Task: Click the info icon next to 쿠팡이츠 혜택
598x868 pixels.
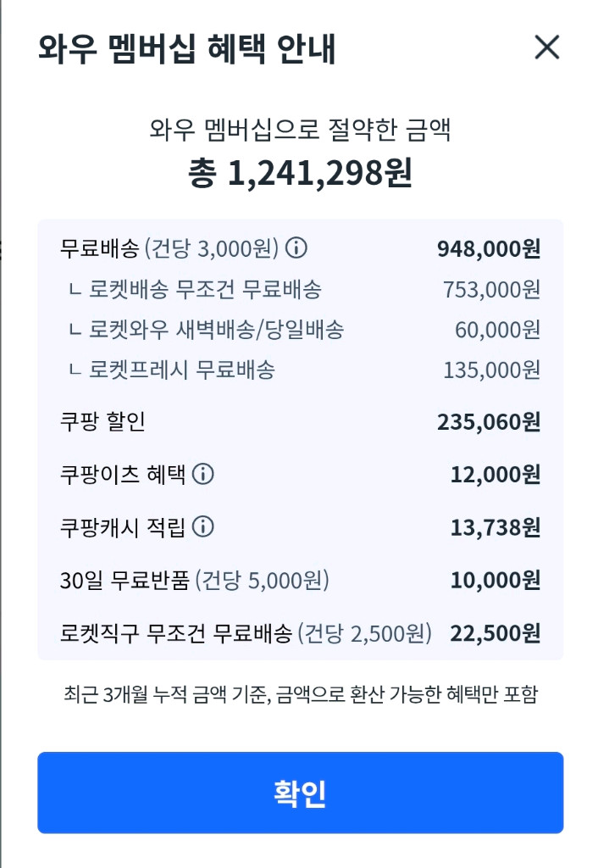Action: tap(206, 476)
